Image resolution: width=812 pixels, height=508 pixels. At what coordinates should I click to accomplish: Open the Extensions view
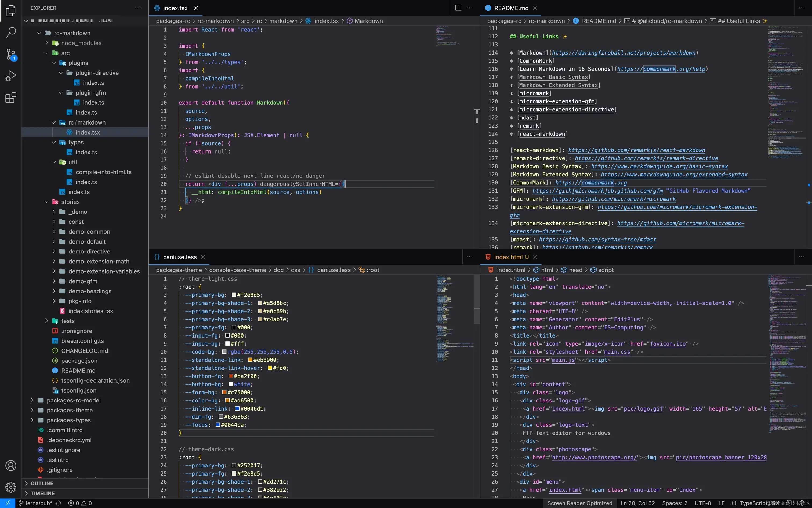click(11, 98)
